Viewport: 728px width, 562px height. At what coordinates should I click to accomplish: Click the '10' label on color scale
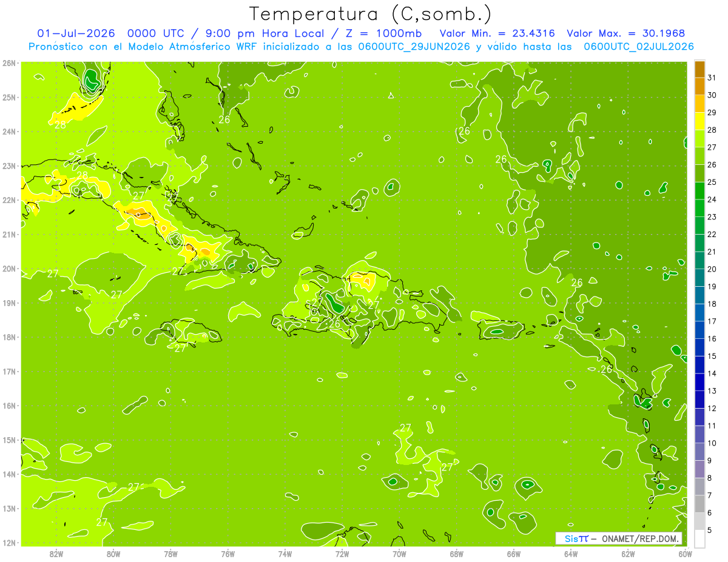(x=712, y=443)
